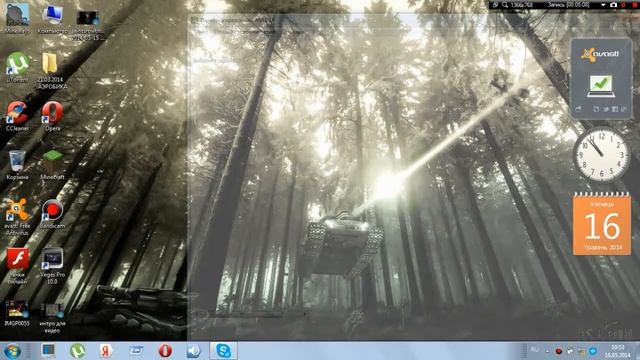Take a screenshot with the Bandicam camera icon

coord(613,5)
